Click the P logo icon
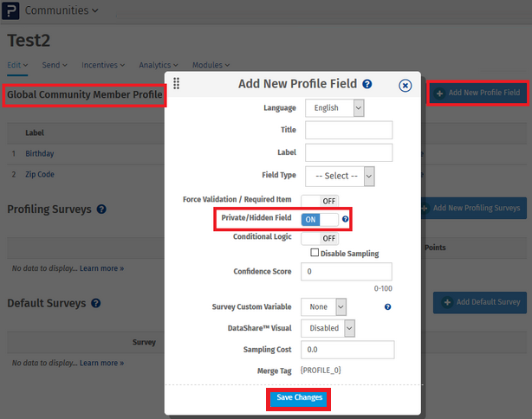Viewport: 532px width, 419px height. pos(10,10)
